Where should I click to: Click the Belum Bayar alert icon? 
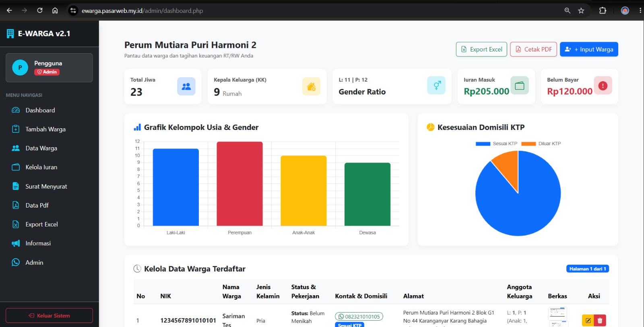[x=603, y=85]
